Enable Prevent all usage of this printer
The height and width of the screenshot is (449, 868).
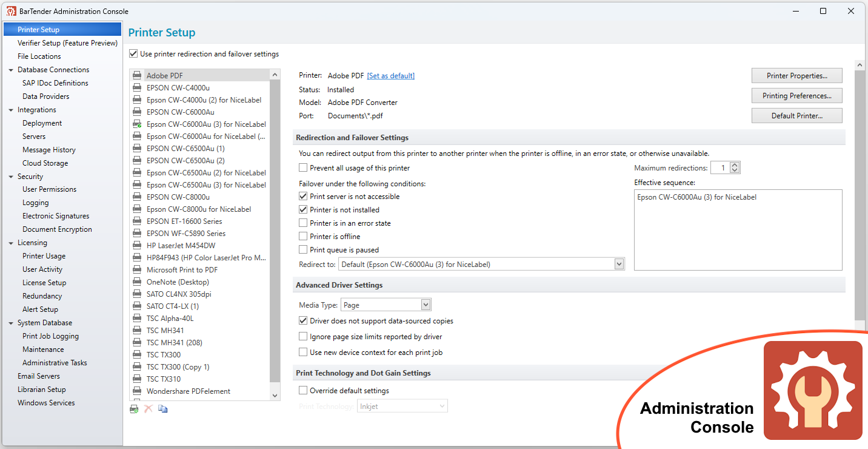(x=303, y=168)
